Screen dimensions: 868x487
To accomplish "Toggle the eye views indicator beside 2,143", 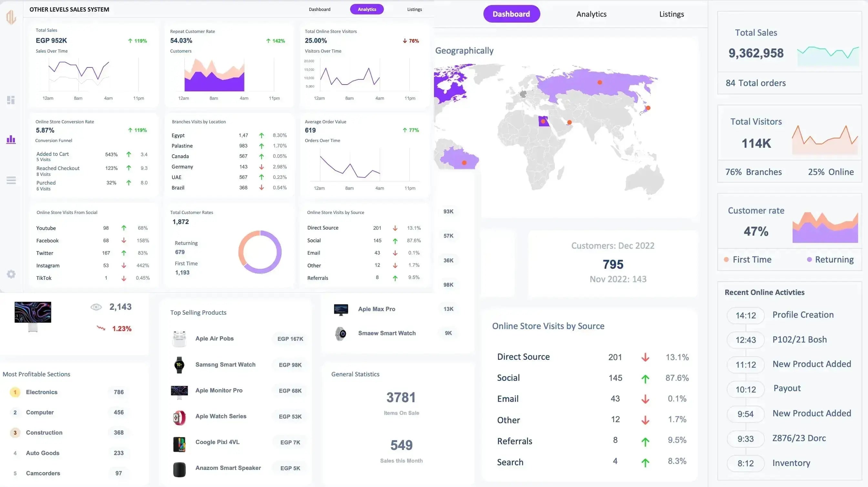I will point(96,307).
